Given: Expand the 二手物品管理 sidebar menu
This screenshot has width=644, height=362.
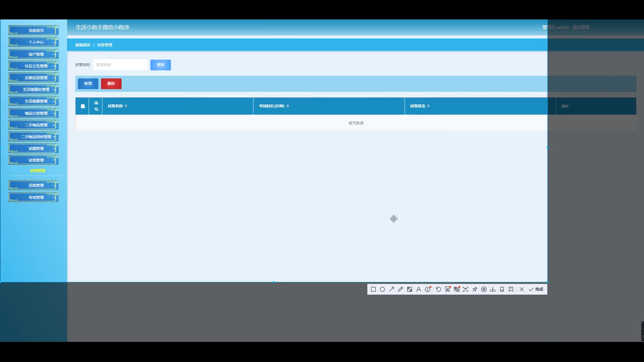Looking at the screenshot, I should (34, 125).
